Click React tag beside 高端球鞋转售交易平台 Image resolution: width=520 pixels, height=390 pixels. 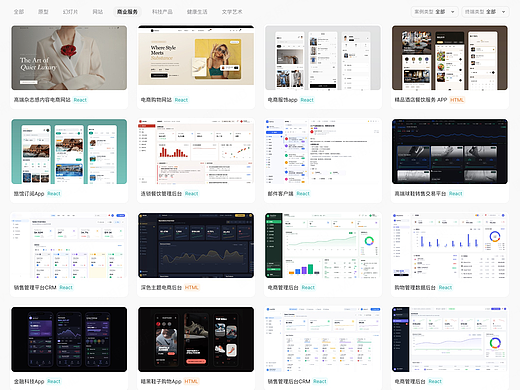(456, 194)
